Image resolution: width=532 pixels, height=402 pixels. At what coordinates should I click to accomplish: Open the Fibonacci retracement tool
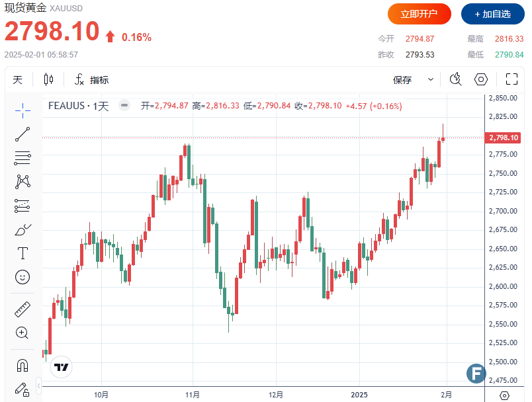[22, 157]
